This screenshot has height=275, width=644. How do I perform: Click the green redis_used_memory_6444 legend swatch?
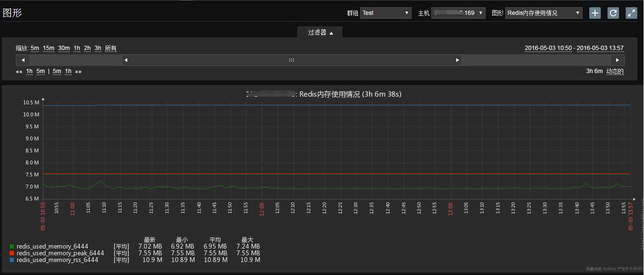12,247
